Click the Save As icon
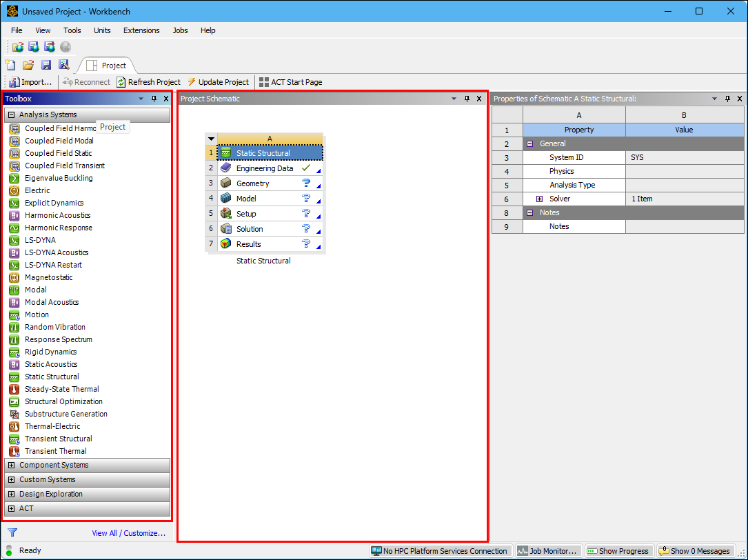Image resolution: width=748 pixels, height=560 pixels. tap(63, 65)
